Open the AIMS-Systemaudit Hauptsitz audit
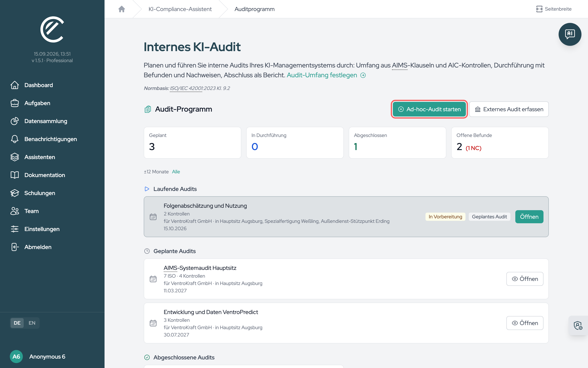The width and height of the screenshot is (588, 368). click(x=525, y=279)
